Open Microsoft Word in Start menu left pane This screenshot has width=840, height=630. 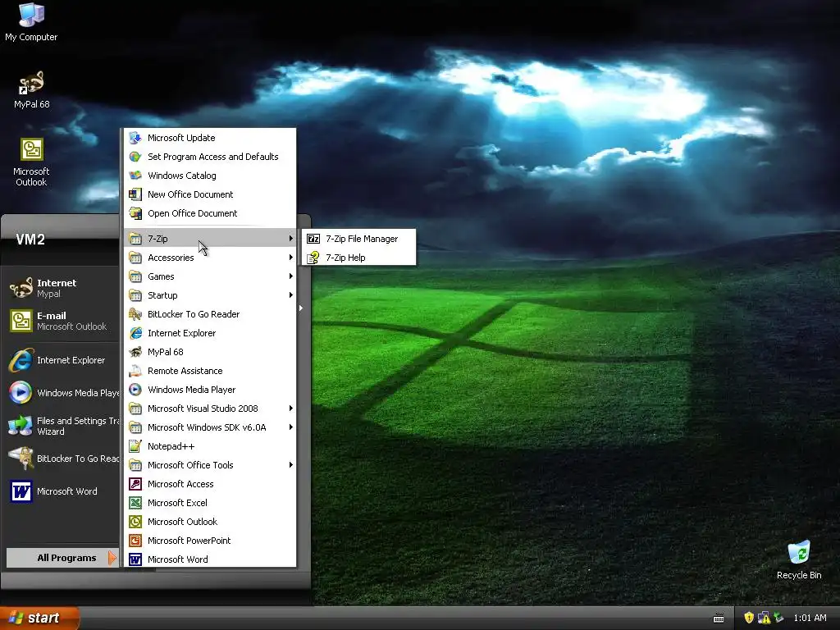(x=62, y=491)
